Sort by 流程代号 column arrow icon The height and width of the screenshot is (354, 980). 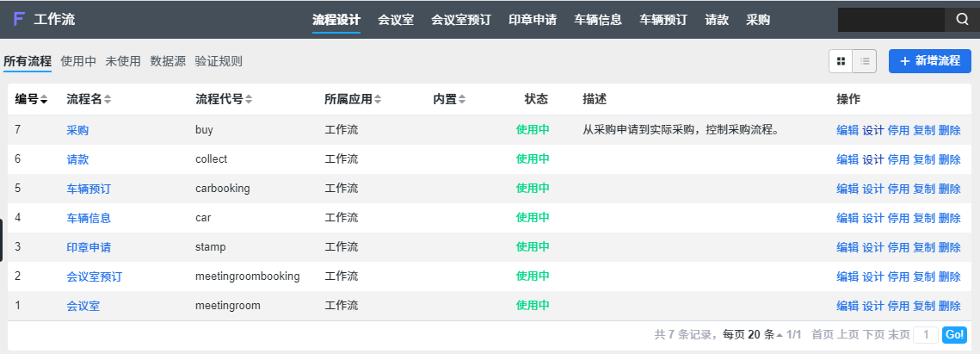tap(249, 99)
